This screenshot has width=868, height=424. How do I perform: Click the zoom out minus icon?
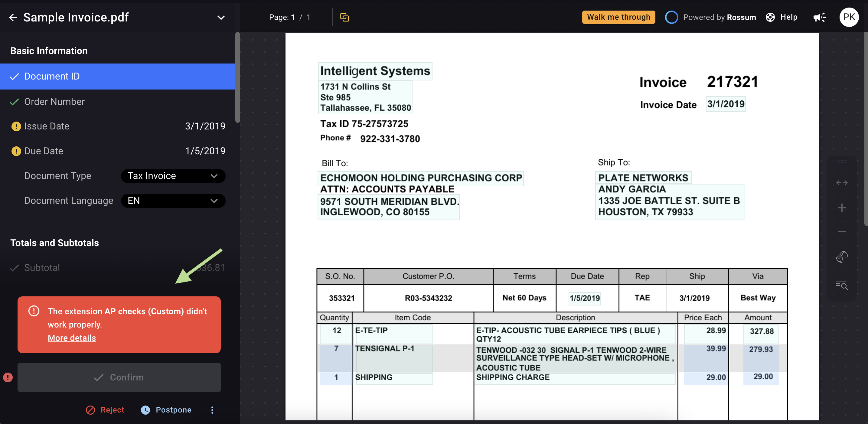pos(841,232)
